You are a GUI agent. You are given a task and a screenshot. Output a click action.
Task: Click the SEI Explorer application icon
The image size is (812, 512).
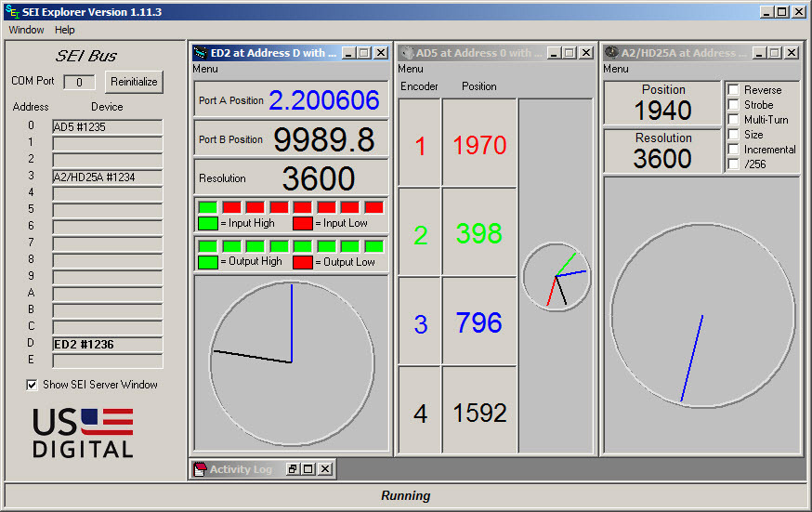pos(11,12)
